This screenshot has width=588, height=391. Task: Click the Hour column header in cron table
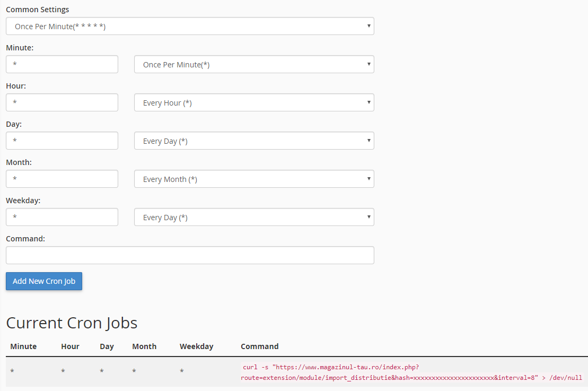click(70, 346)
